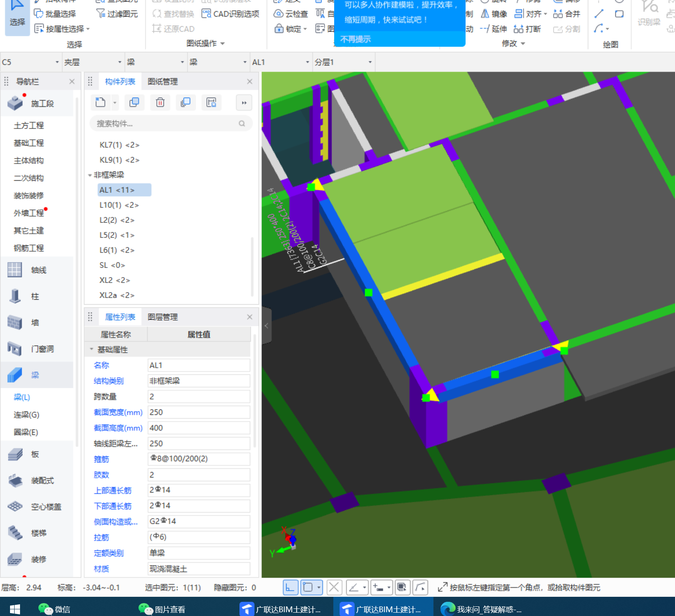Open Windows Start menu
675x616 pixels.
pyautogui.click(x=15, y=609)
